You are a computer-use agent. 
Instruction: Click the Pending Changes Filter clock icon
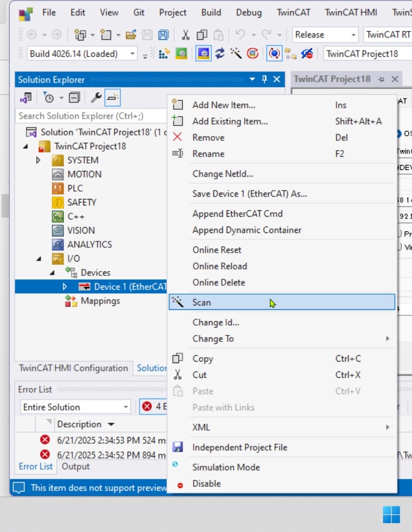pyautogui.click(x=49, y=98)
